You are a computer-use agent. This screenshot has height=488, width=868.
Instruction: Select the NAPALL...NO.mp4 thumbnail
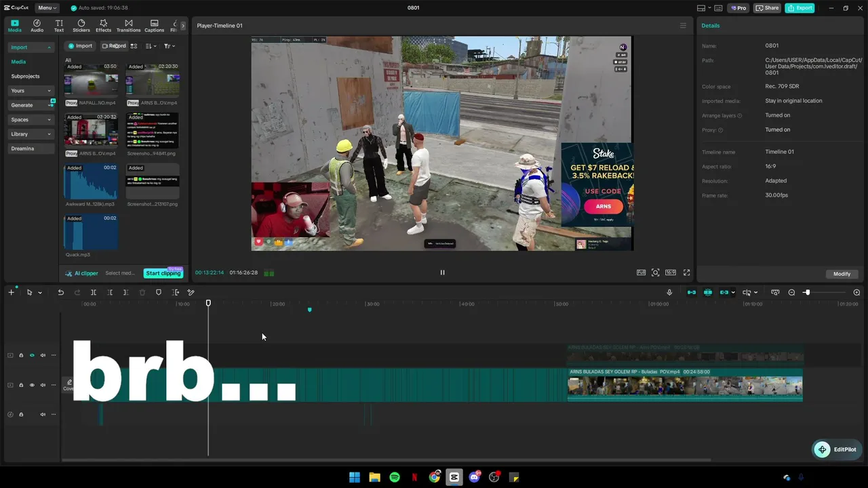click(91, 81)
